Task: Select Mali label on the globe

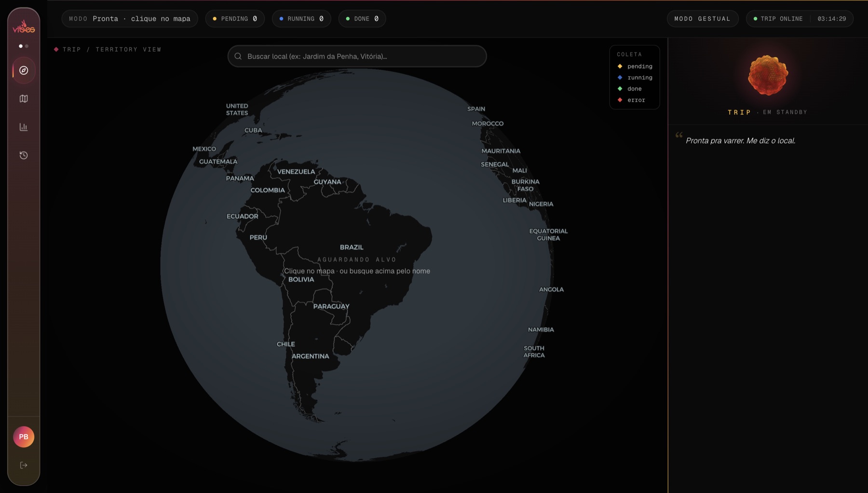Action: (x=519, y=171)
